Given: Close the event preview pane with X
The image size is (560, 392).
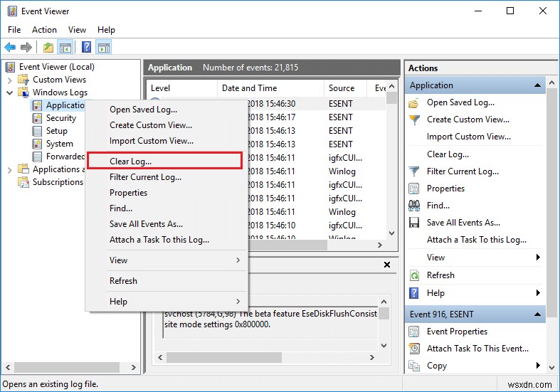Looking at the screenshot, I should point(387,265).
